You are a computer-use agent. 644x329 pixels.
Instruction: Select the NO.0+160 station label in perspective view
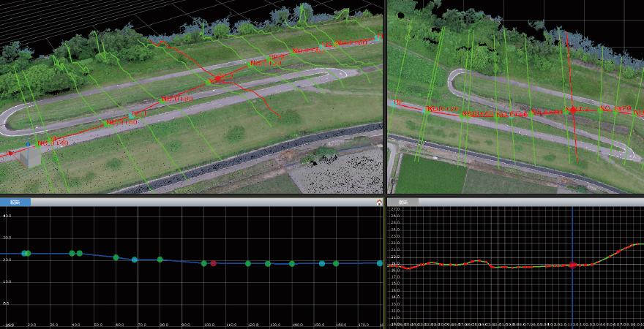122,122
